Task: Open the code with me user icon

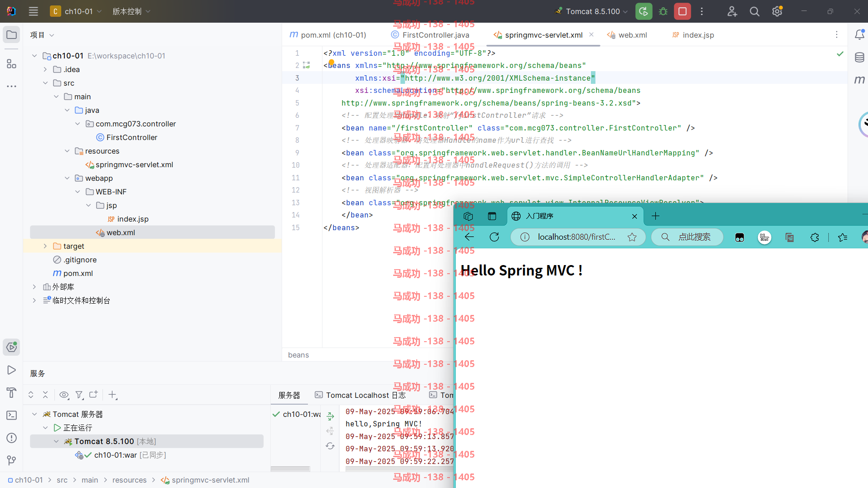Action: [x=732, y=11]
